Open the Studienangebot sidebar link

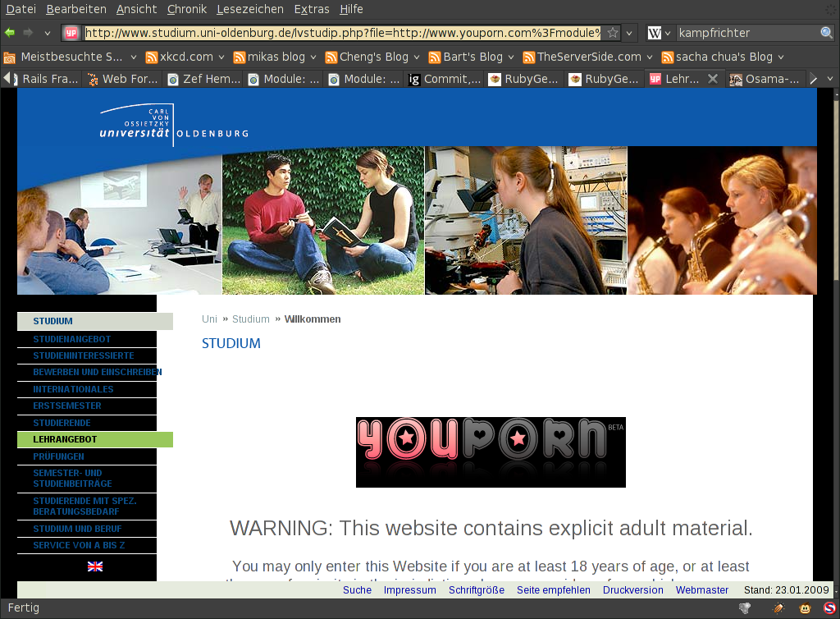pos(72,339)
